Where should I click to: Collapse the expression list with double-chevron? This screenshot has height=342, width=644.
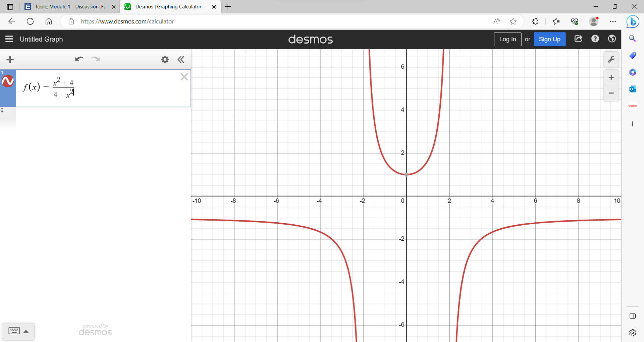181,59
